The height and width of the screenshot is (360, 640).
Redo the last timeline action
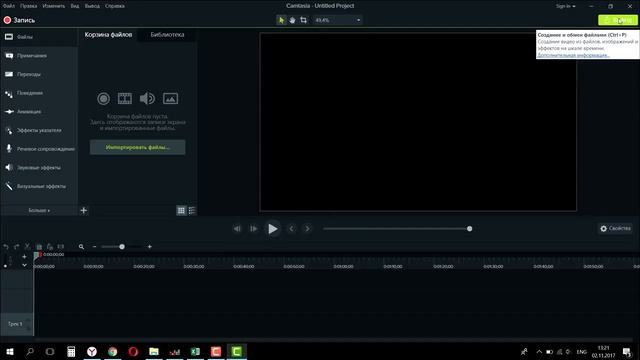tap(17, 247)
